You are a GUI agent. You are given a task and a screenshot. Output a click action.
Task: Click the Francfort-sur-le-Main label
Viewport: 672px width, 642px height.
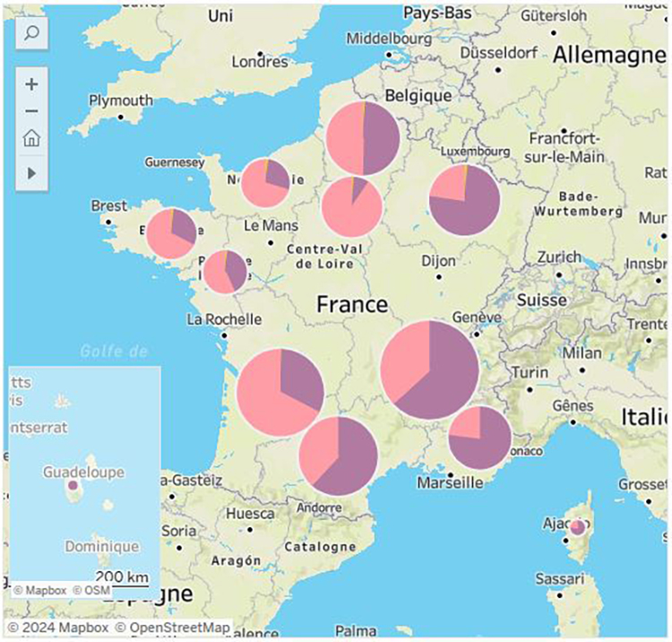(564, 148)
